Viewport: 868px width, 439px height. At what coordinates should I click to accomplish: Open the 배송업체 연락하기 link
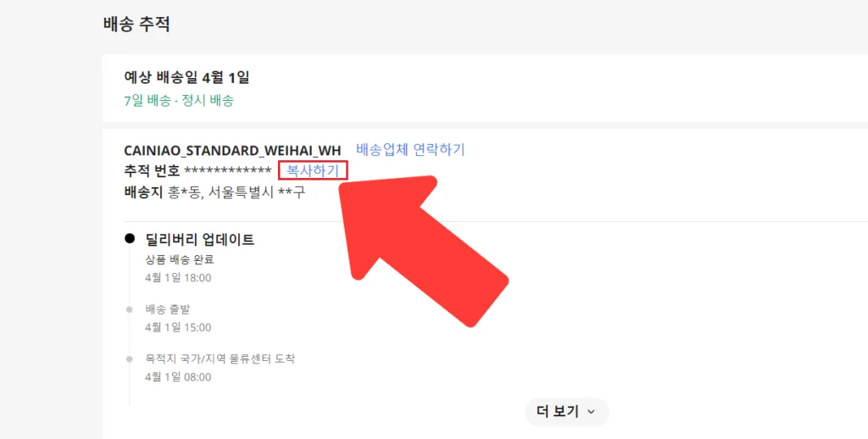pos(410,149)
